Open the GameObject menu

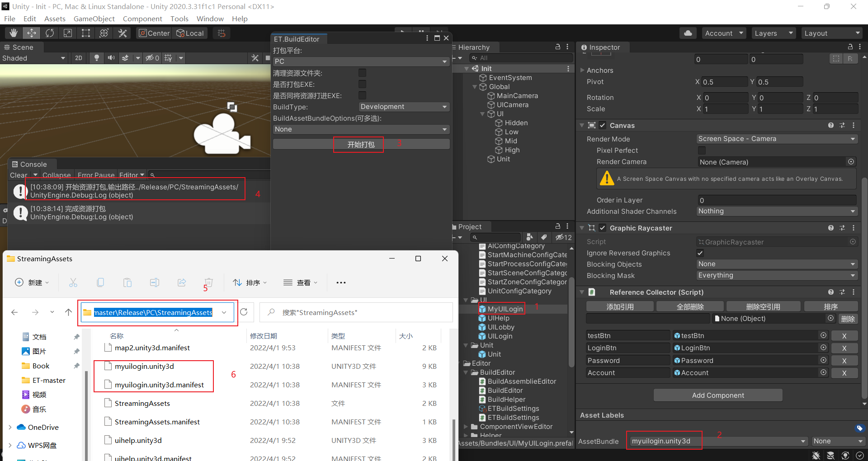pyautogui.click(x=94, y=19)
